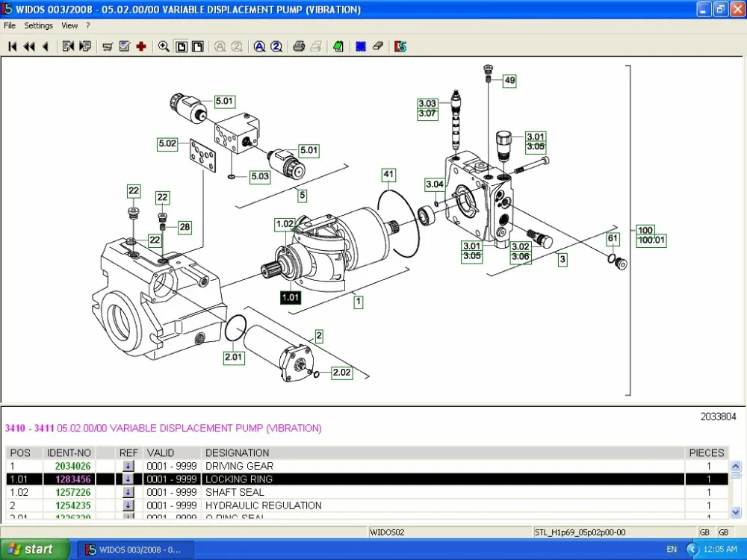Click EN language indicator in tray

point(672,549)
